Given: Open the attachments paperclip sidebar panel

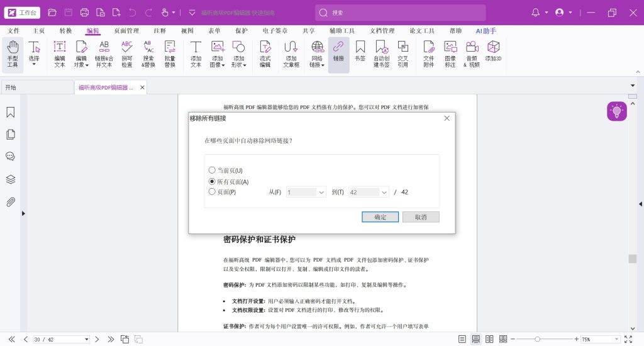Looking at the screenshot, I should pyautogui.click(x=11, y=202).
